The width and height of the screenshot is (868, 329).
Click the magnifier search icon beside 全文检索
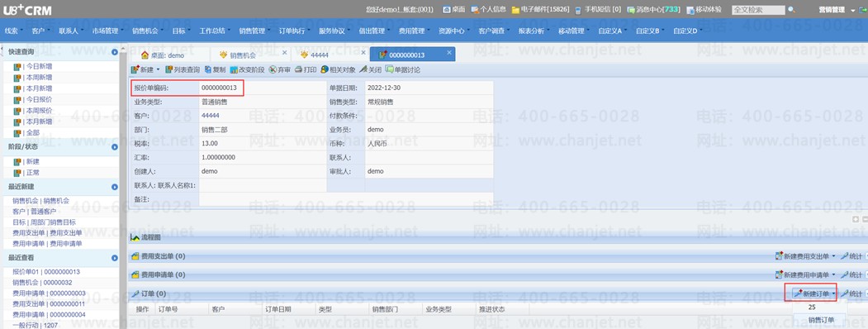tap(791, 9)
